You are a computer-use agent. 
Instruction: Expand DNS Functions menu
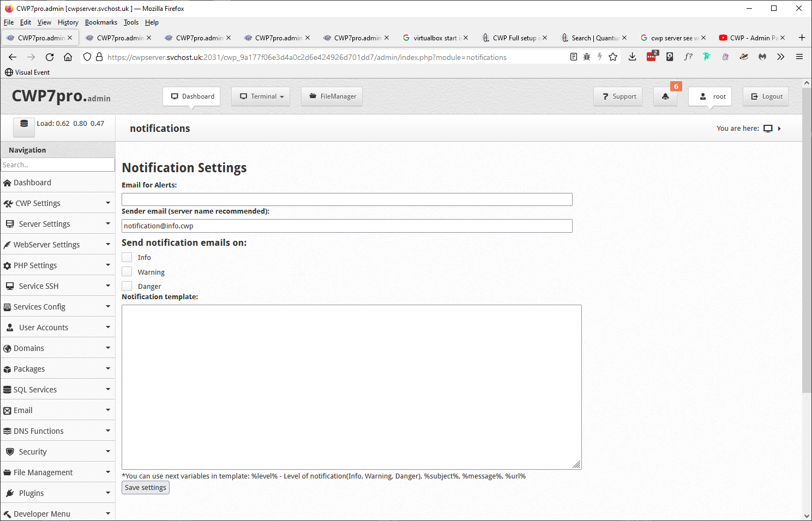(57, 431)
